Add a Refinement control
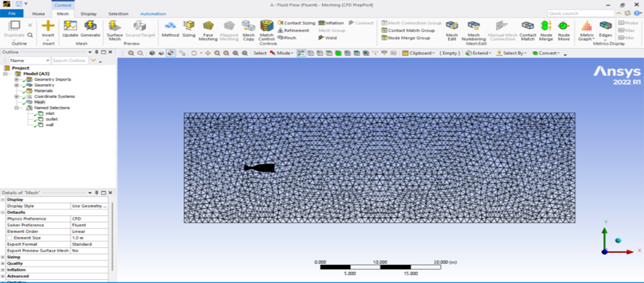644x283 pixels. tap(293, 30)
